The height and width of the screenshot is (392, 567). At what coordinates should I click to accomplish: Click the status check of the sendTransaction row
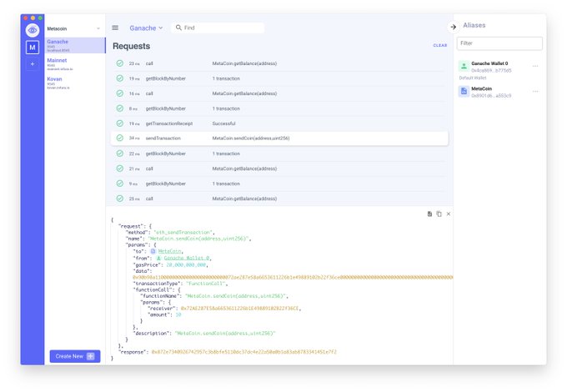click(120, 138)
